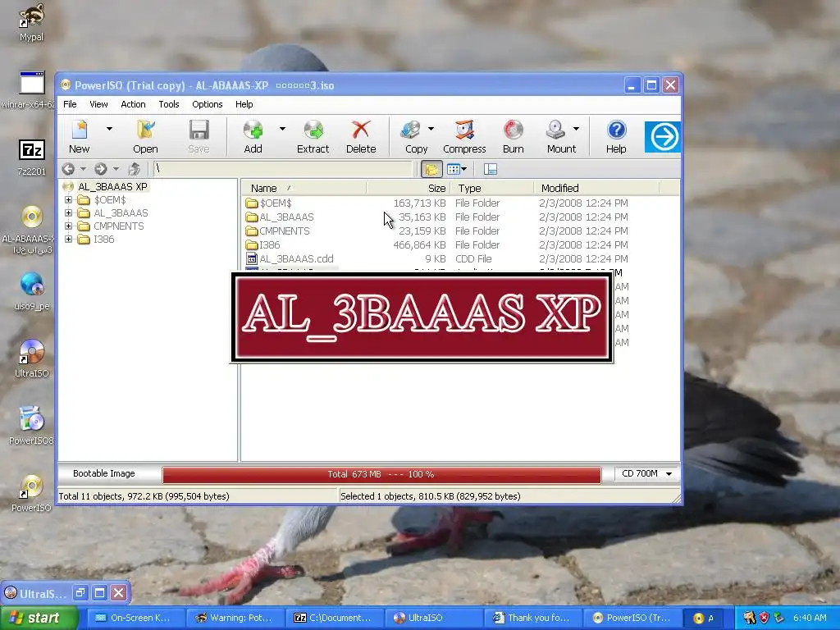Go back with the navigation arrow
Screen dimensions: 840x630
[68, 169]
